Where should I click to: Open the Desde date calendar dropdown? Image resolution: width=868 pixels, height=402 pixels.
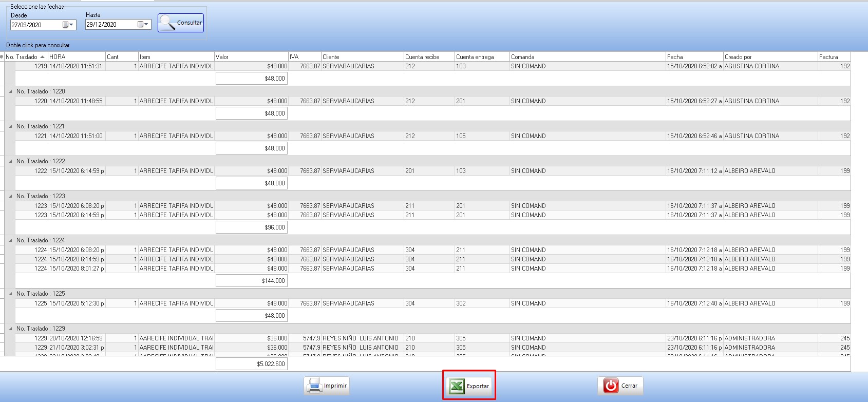[x=68, y=25]
